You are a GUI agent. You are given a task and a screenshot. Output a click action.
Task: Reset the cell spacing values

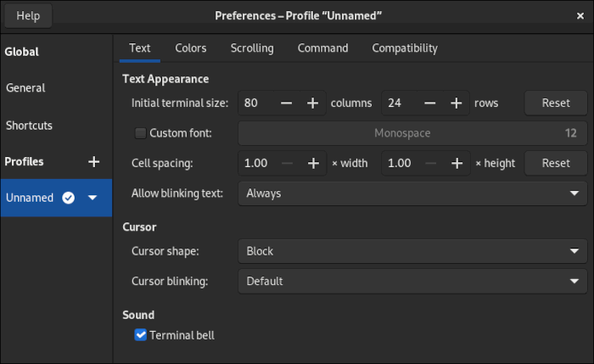[556, 163]
